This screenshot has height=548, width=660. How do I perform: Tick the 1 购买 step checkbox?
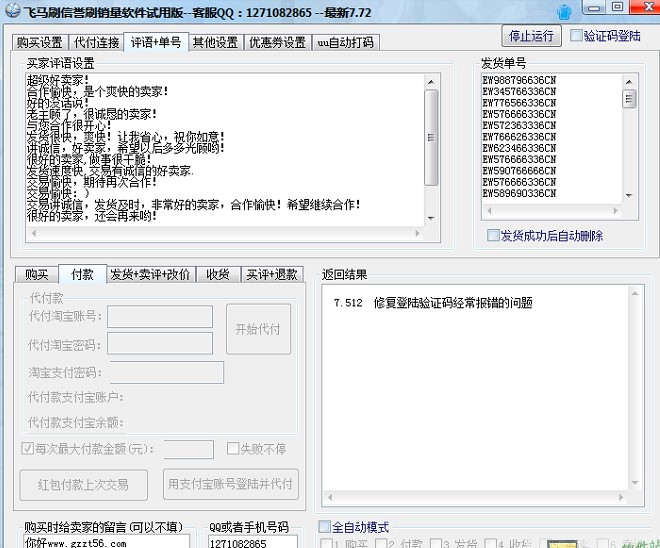(x=327, y=543)
